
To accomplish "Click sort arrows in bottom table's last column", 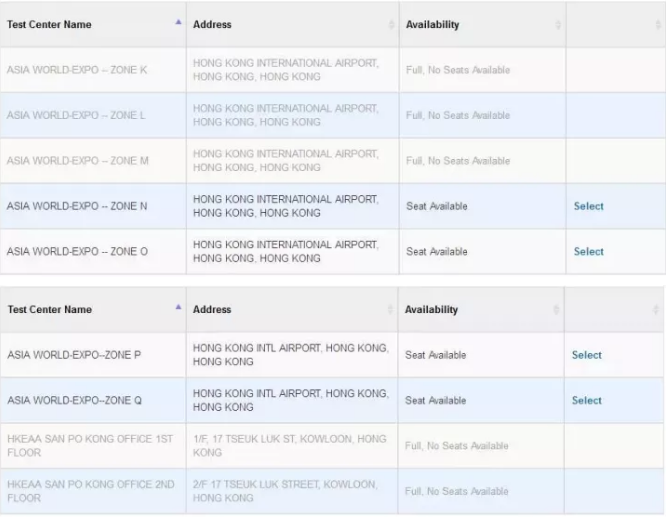I will click(x=656, y=309).
